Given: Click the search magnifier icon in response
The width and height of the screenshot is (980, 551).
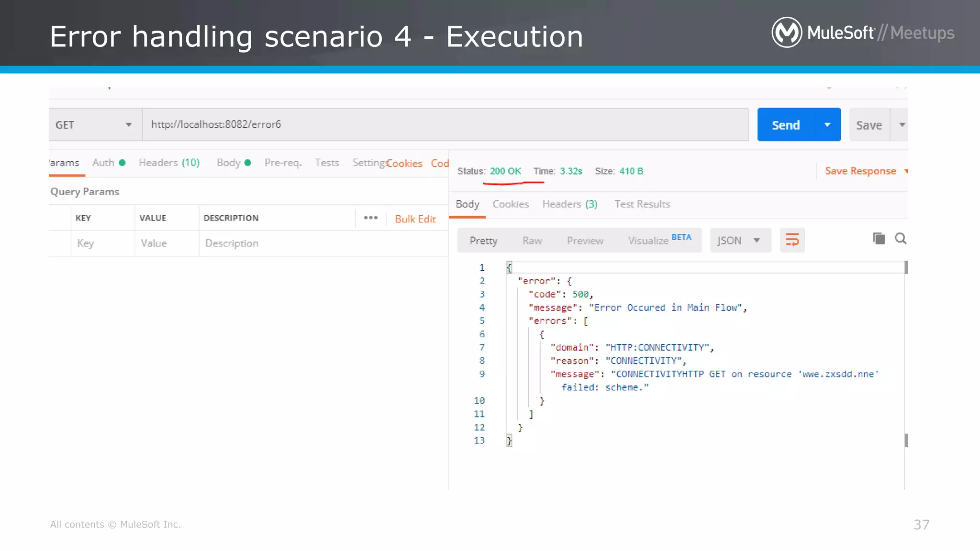Looking at the screenshot, I should coord(901,238).
